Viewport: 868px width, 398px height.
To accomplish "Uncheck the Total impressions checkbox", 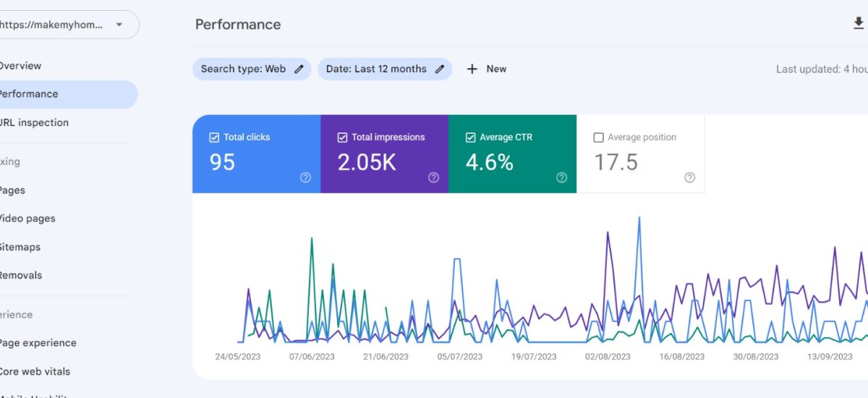I will (x=342, y=137).
